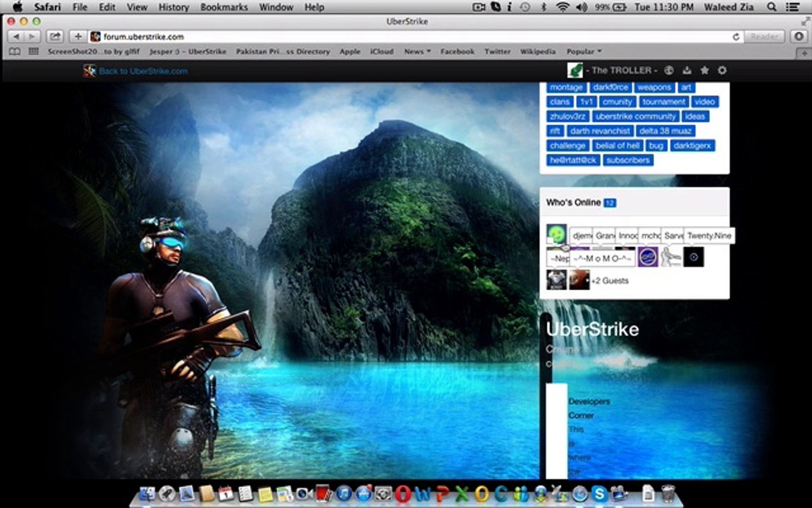The width and height of the screenshot is (812, 508).
Task: Open the Twitter bookmark
Action: click(497, 52)
